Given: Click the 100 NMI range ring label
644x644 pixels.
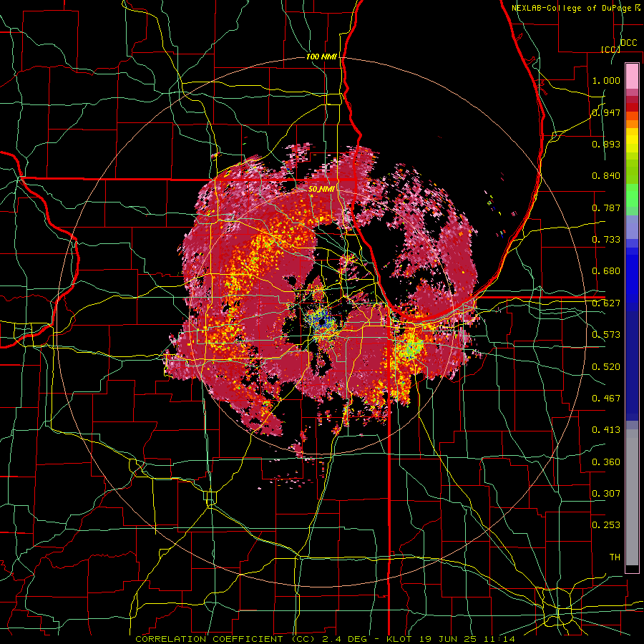Looking at the screenshot, I should click(x=321, y=57).
